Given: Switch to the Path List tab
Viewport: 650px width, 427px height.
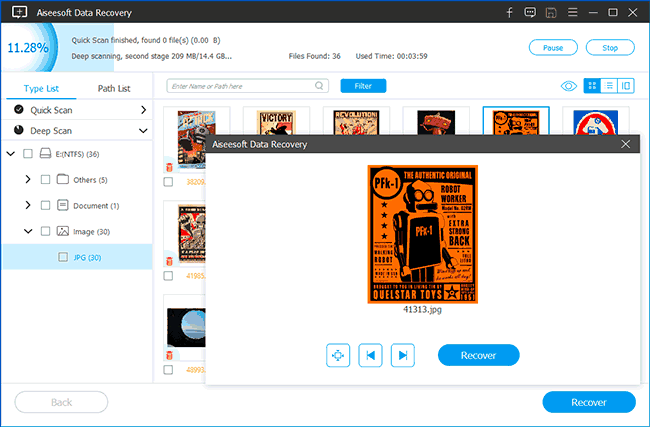Looking at the screenshot, I should [x=114, y=88].
